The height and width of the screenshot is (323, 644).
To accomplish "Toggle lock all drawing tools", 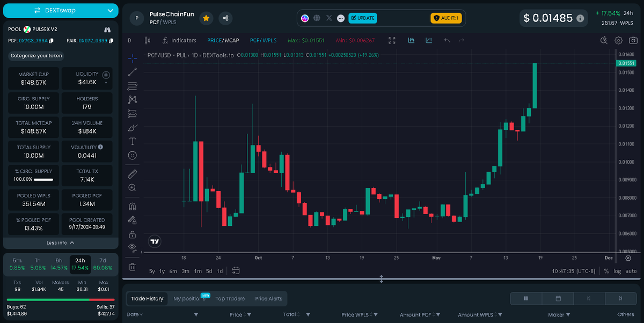I will (x=133, y=234).
